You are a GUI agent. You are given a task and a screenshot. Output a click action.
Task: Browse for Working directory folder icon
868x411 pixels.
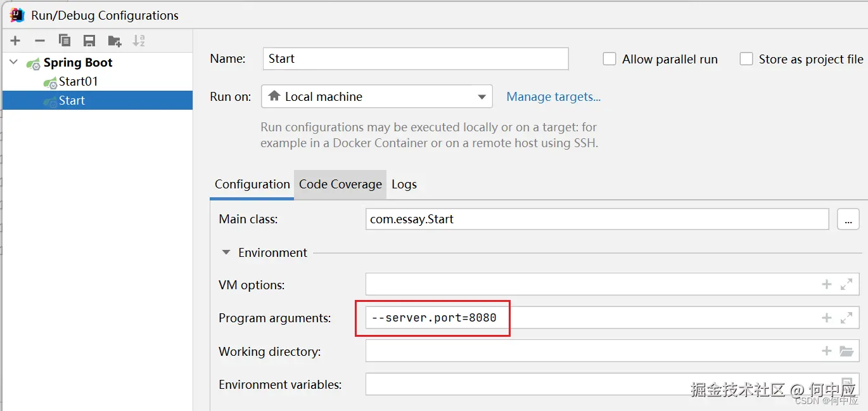coord(846,351)
